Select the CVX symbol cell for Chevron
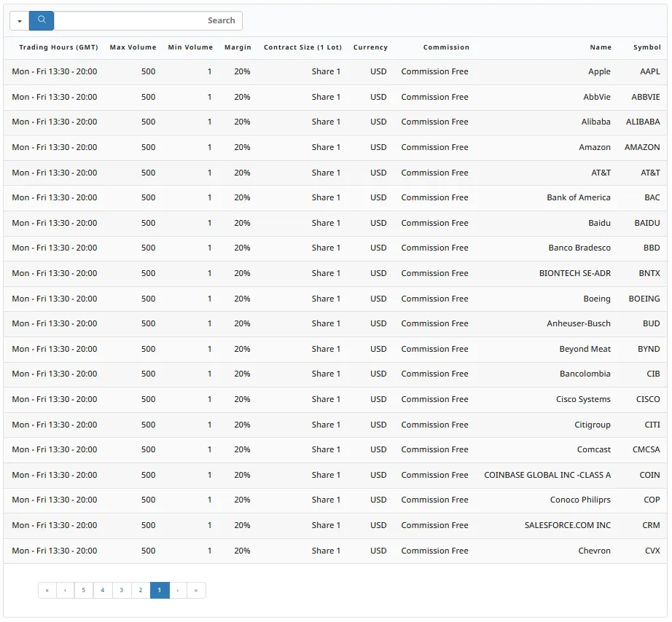 coord(652,551)
